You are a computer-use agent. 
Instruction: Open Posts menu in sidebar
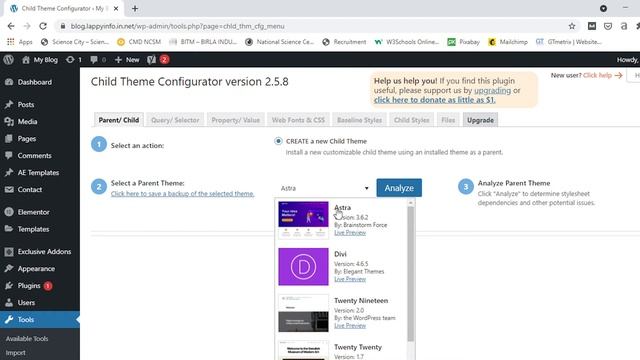coord(25,104)
